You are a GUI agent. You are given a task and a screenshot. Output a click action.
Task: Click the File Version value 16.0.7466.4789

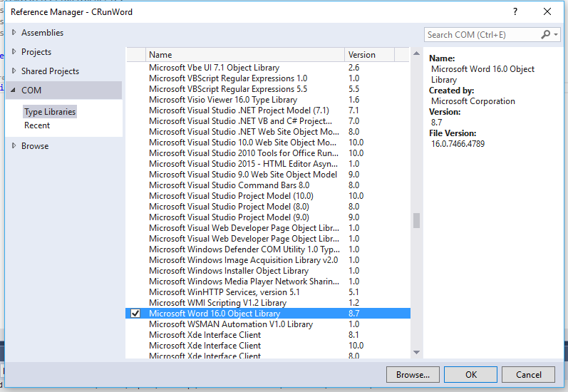click(x=458, y=144)
